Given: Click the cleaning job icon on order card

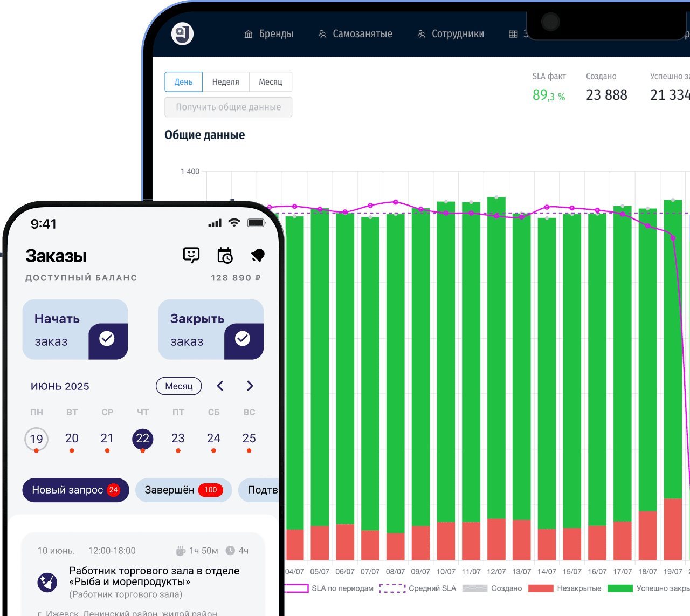Looking at the screenshot, I should point(47,583).
